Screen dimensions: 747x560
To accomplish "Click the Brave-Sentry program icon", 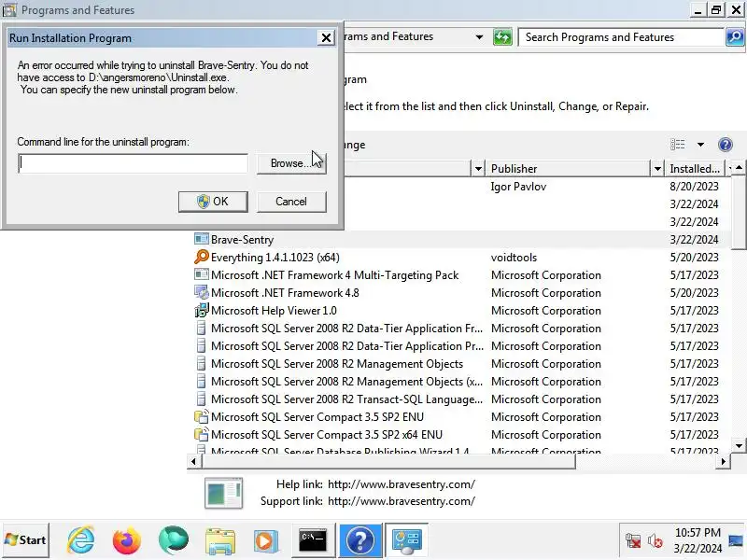I will [x=202, y=239].
